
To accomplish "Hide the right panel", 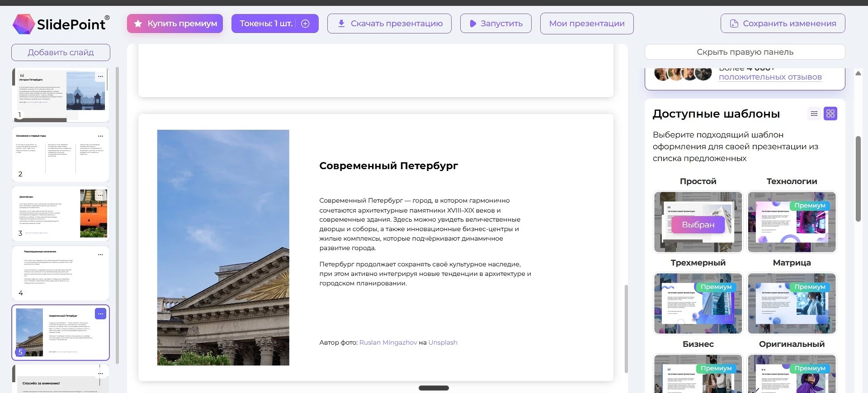I will point(745,52).
